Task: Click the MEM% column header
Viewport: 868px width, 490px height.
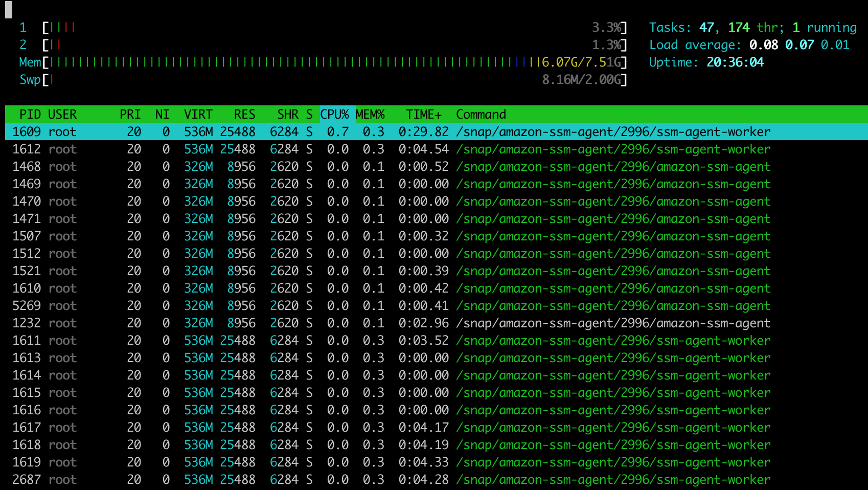Action: 370,114
